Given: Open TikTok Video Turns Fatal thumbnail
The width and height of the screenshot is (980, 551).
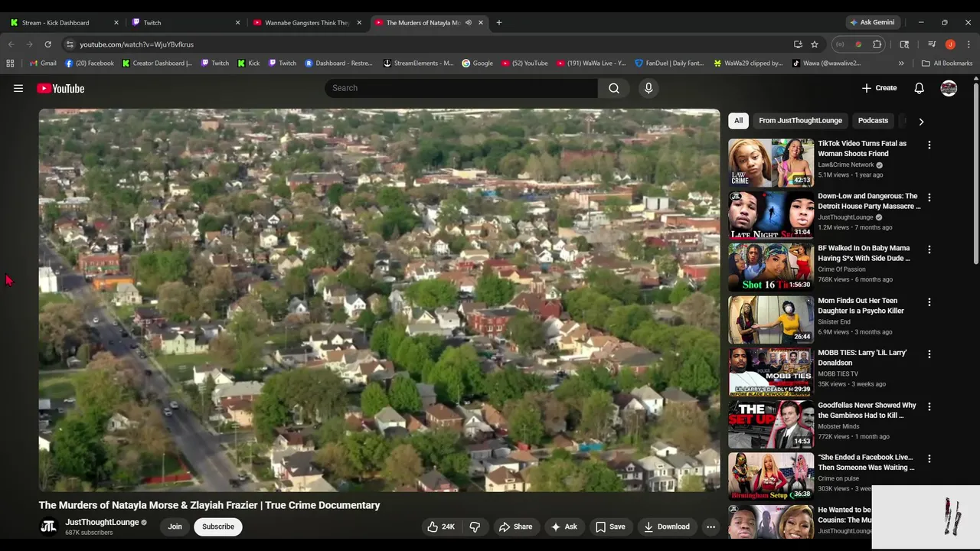Looking at the screenshot, I should point(771,162).
